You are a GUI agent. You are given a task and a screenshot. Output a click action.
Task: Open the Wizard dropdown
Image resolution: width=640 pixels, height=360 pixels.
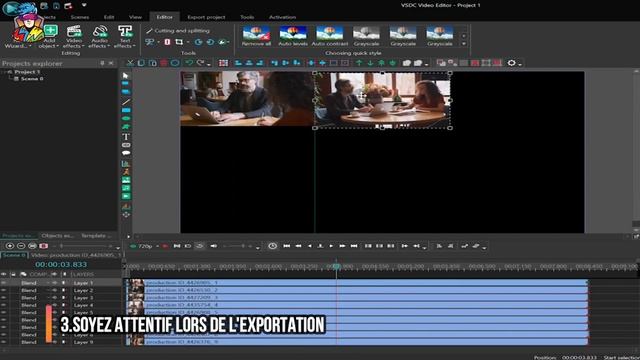[x=18, y=46]
